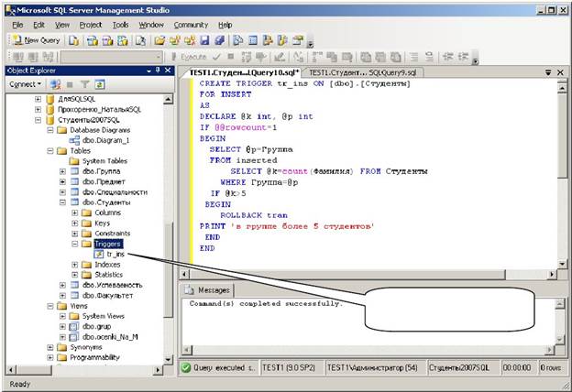
Task: Click the Parse checkmark icon next to Execute
Action: [216, 57]
